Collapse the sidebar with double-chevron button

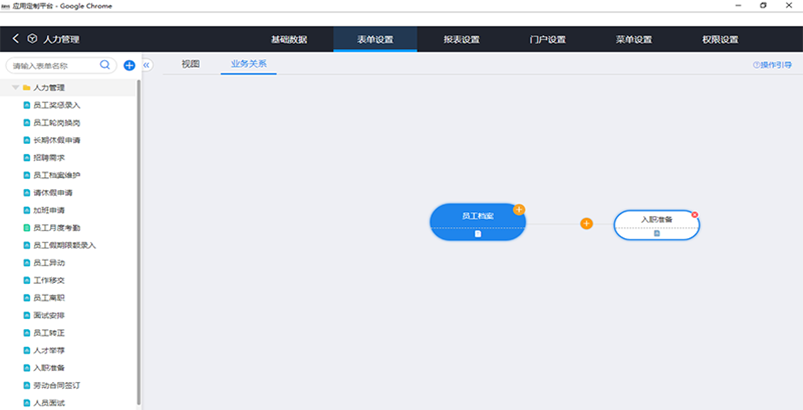click(x=146, y=65)
